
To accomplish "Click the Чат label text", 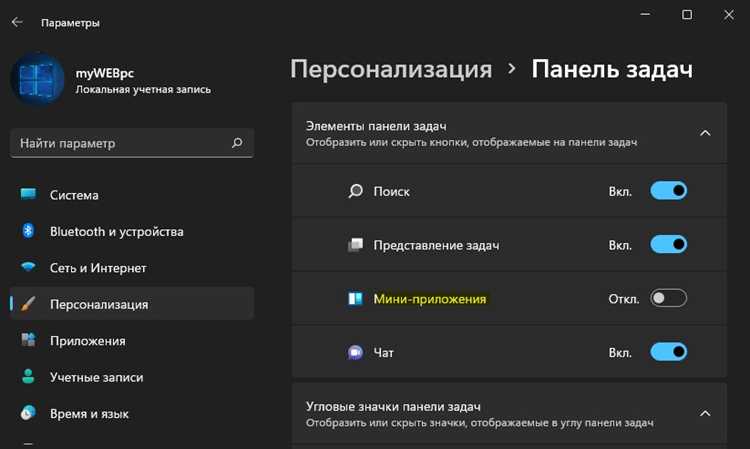I will click(383, 353).
